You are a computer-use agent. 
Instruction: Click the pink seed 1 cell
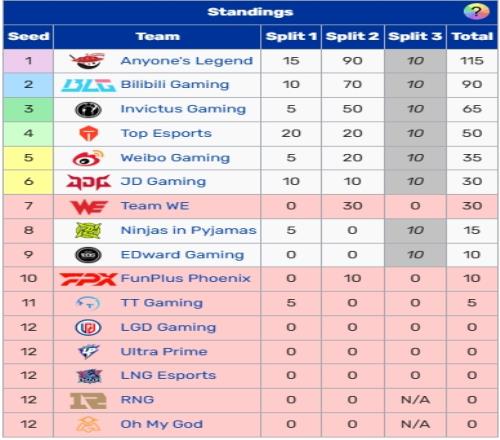point(28,61)
